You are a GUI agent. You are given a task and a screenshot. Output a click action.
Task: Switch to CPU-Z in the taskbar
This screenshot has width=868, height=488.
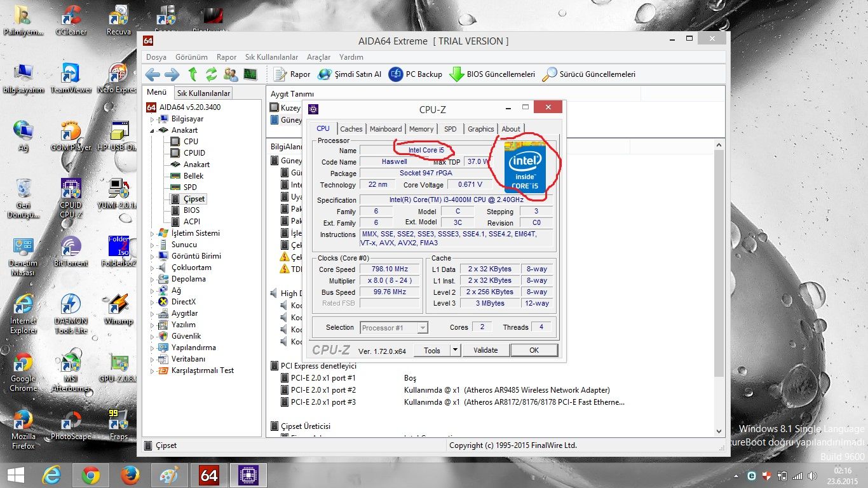click(x=248, y=475)
